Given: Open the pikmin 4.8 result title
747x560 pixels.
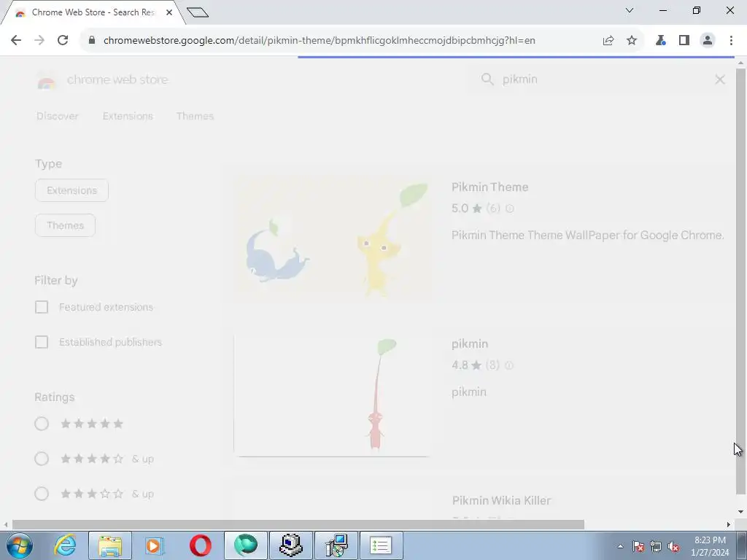Looking at the screenshot, I should pyautogui.click(x=470, y=344).
